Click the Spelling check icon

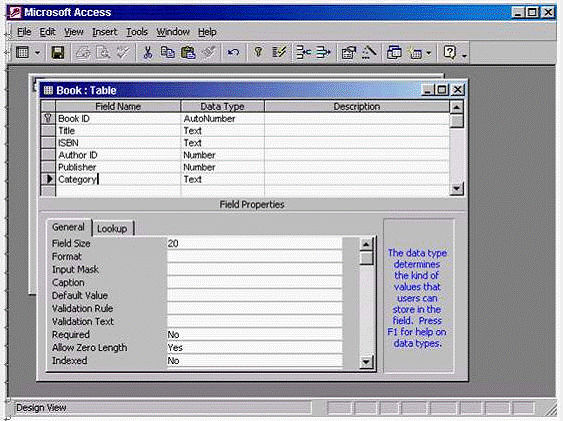[122, 53]
